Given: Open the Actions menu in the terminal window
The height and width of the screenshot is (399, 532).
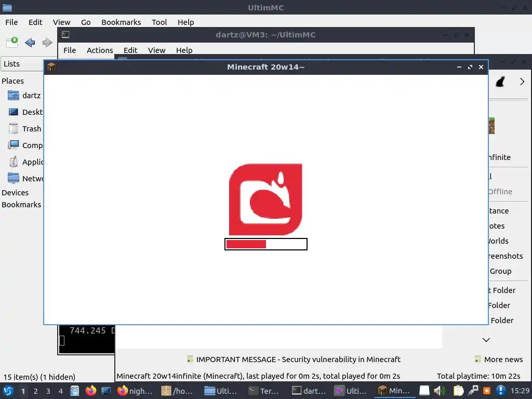Looking at the screenshot, I should [x=100, y=50].
